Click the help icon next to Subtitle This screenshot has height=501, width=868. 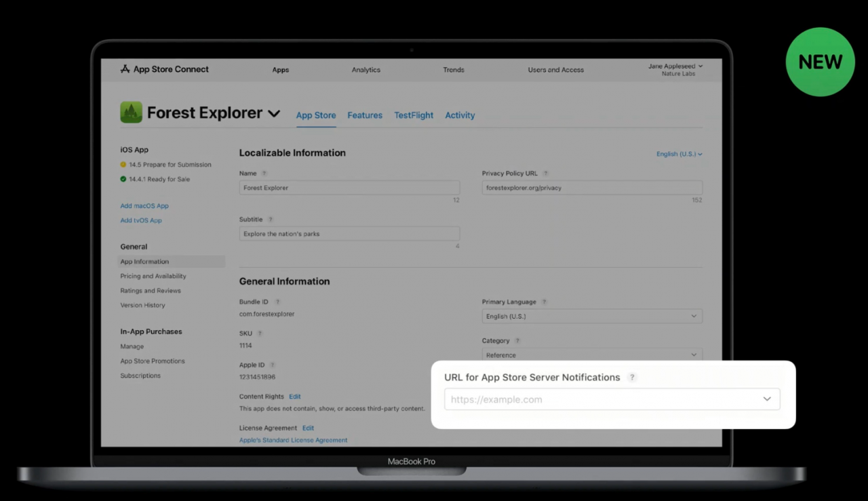(271, 220)
